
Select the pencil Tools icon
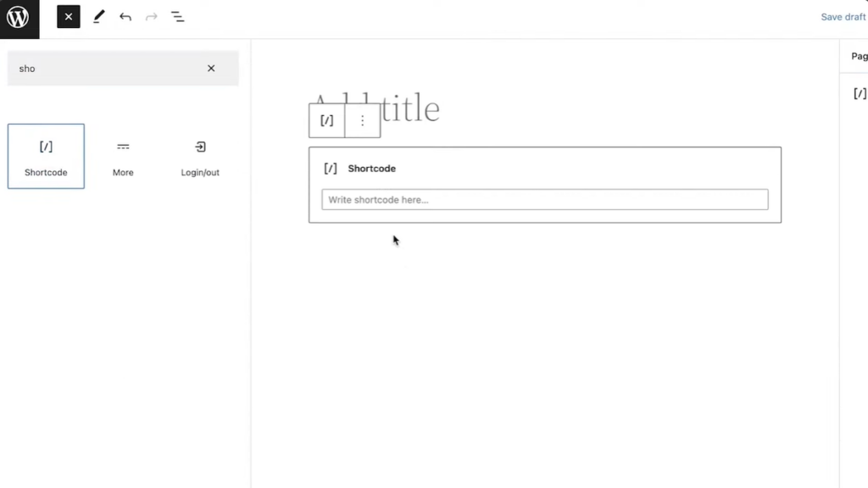coord(99,17)
